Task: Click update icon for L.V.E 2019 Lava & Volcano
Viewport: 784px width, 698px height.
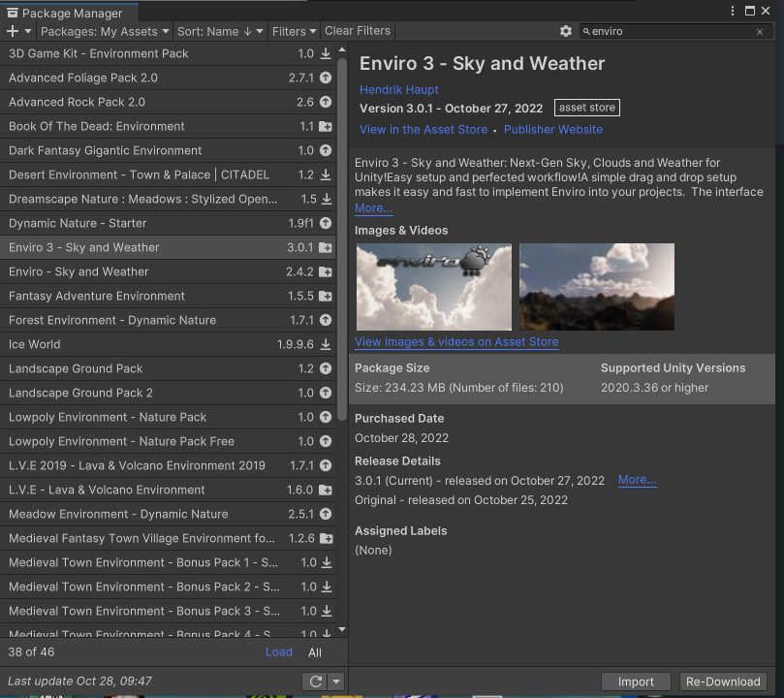Action: (326, 465)
